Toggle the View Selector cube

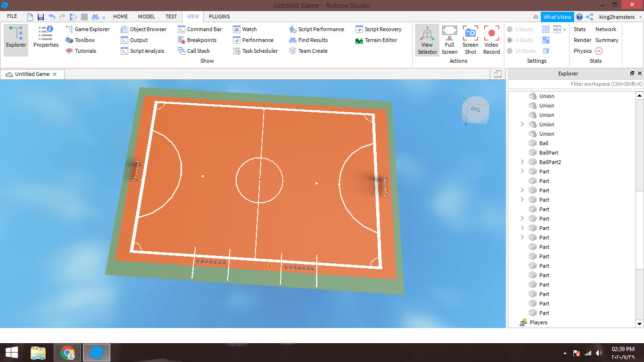(427, 40)
